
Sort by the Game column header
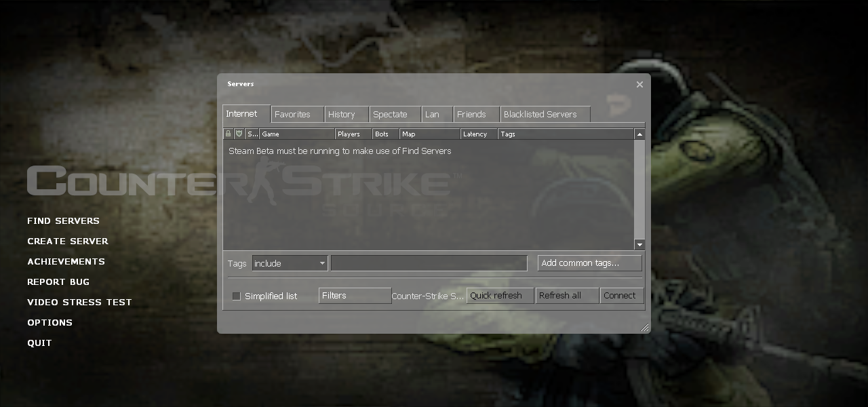point(297,134)
